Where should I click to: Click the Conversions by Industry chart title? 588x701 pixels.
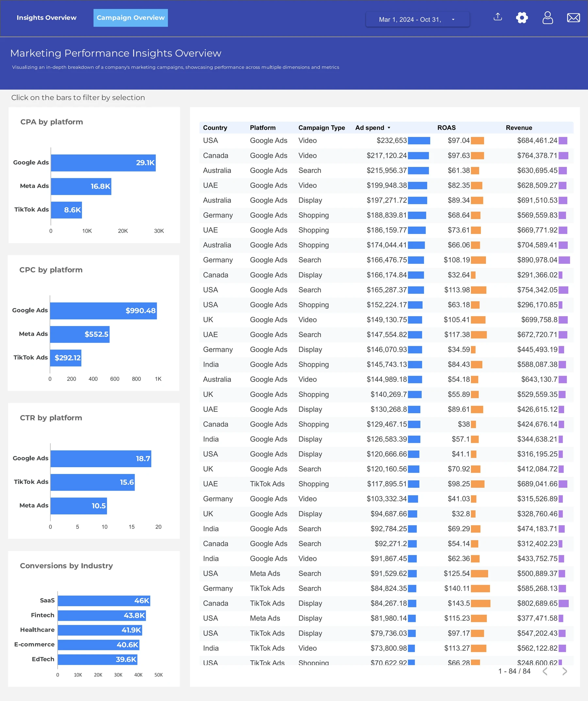coord(66,566)
